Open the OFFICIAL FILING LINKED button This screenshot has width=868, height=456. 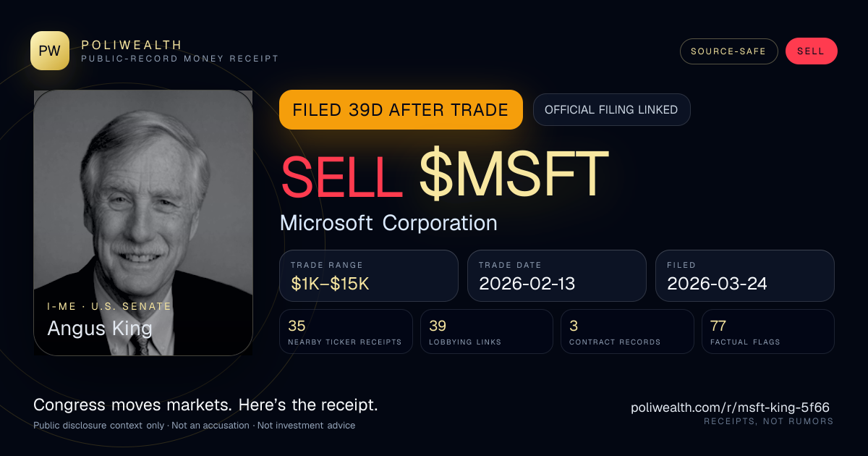(611, 110)
